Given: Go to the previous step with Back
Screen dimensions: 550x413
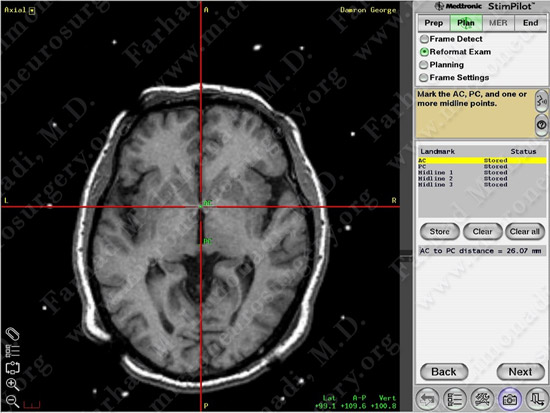Looking at the screenshot, I should 444,372.
